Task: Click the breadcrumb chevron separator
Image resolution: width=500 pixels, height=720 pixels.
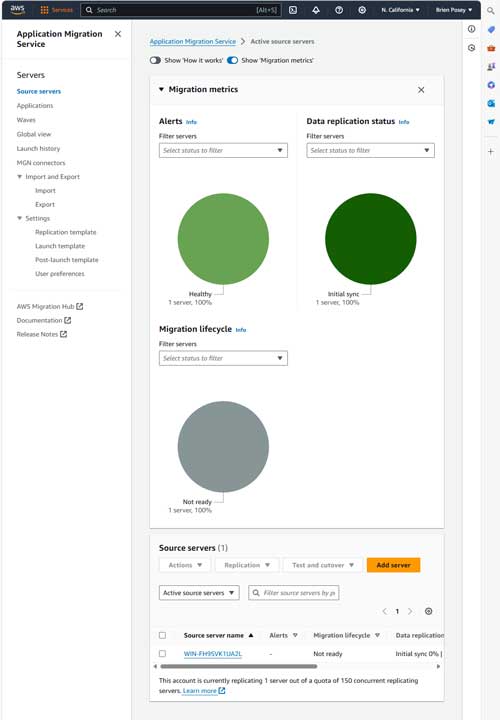Action: 243,41
